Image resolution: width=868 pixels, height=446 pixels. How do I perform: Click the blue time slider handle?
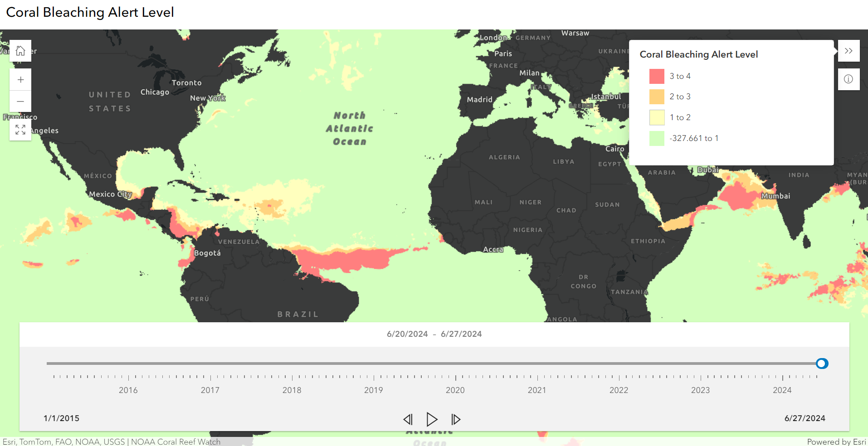[822, 364]
